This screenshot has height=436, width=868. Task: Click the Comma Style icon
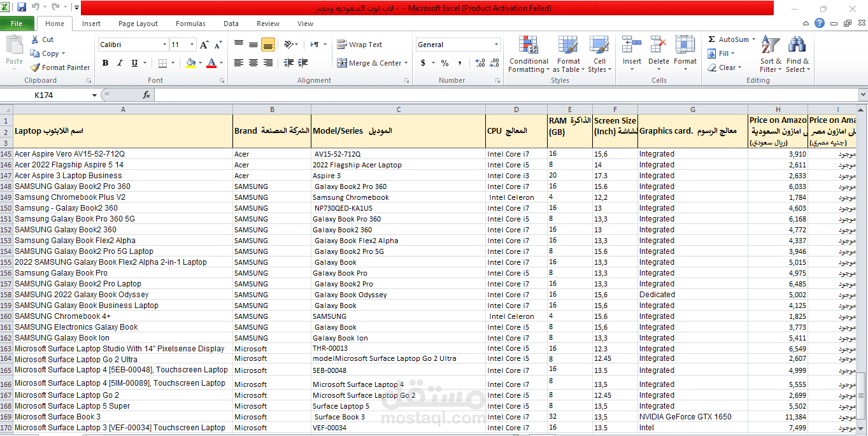(460, 63)
